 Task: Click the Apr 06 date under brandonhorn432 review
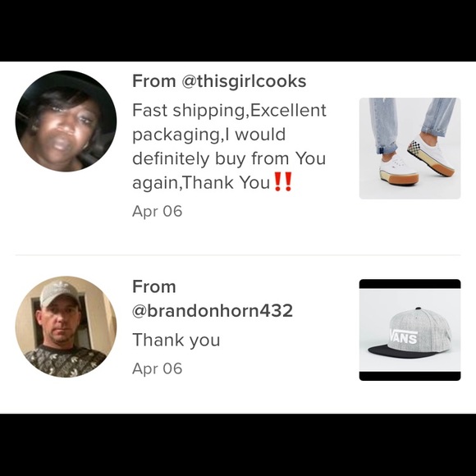(x=158, y=368)
